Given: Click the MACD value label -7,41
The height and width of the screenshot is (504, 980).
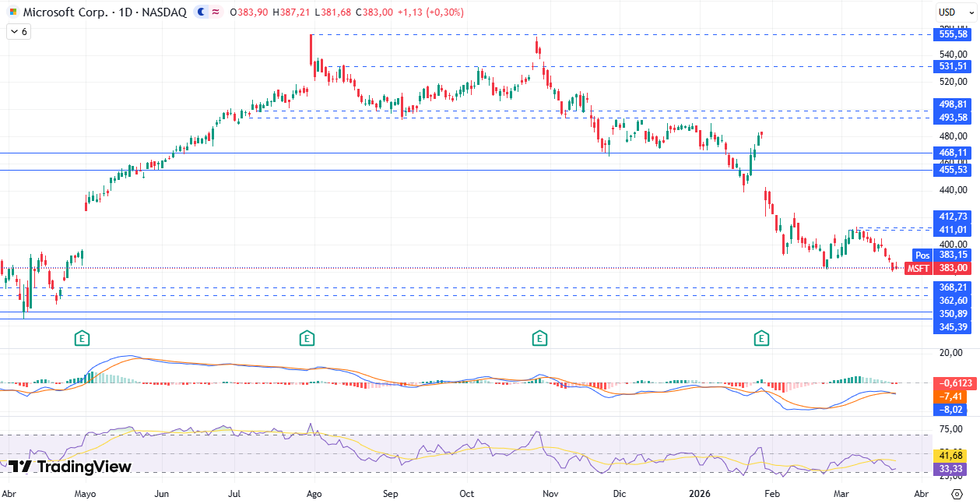Looking at the screenshot, I should tap(954, 396).
